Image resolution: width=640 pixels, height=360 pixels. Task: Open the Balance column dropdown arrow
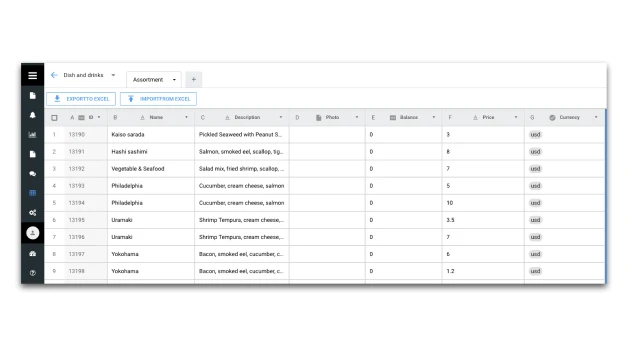pyautogui.click(x=433, y=118)
